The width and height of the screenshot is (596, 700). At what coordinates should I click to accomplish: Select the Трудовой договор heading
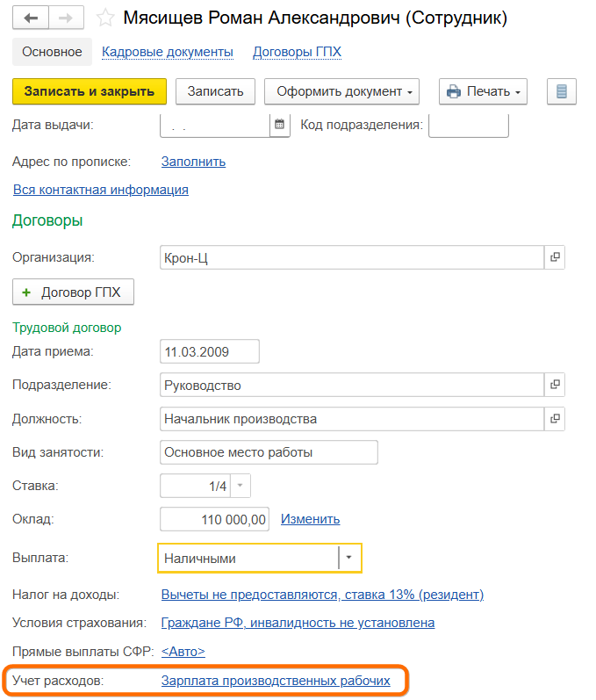pos(67,328)
